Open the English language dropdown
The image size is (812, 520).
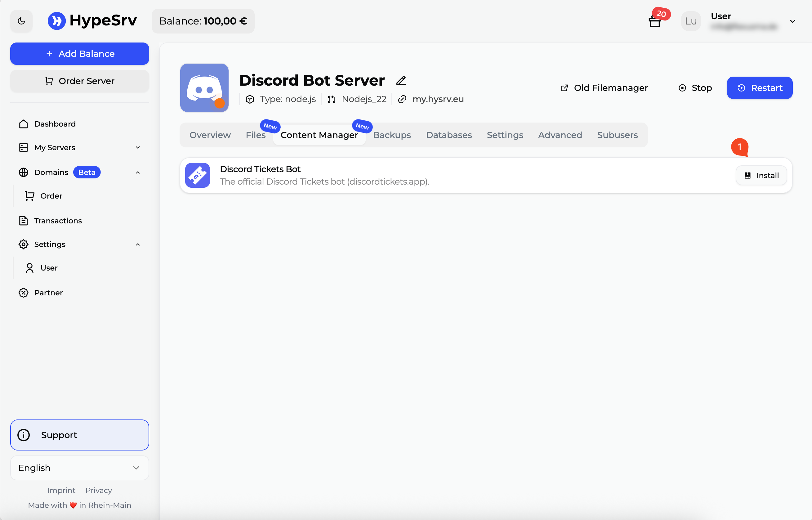coord(79,468)
